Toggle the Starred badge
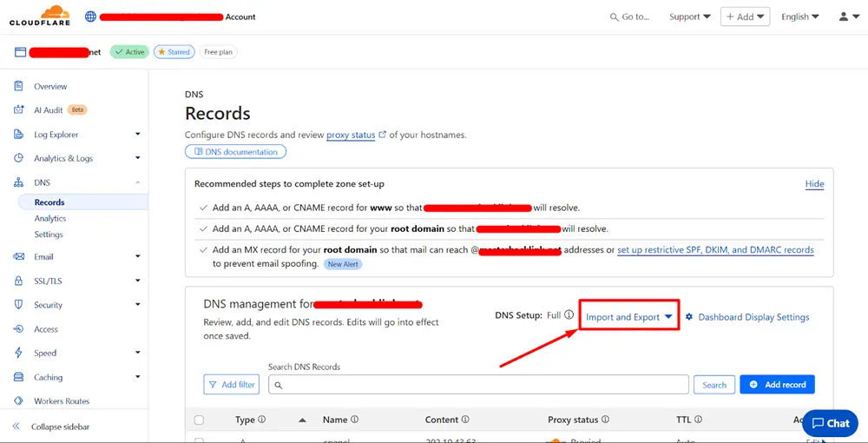Viewport: 868px width, 443px height. point(174,52)
